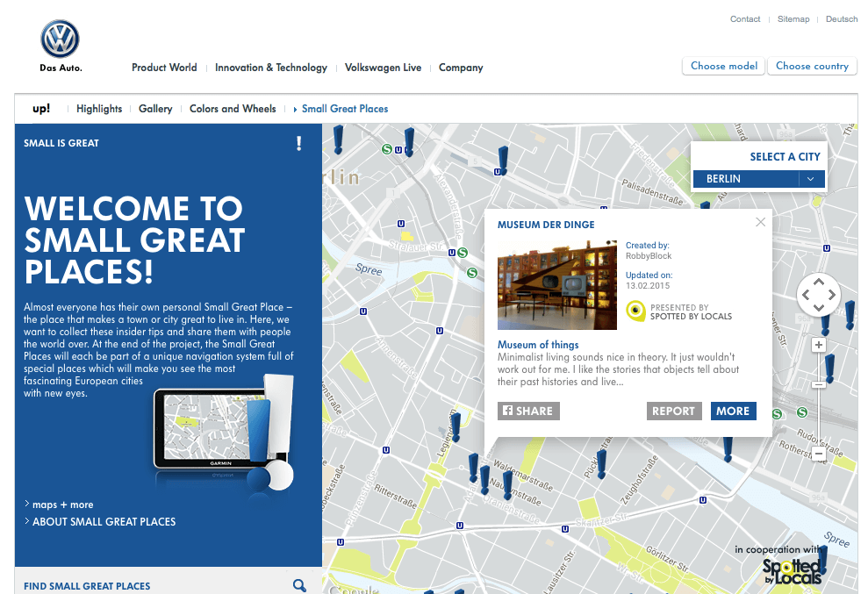
Task: Zoom in with the map plus button
Action: (x=819, y=345)
